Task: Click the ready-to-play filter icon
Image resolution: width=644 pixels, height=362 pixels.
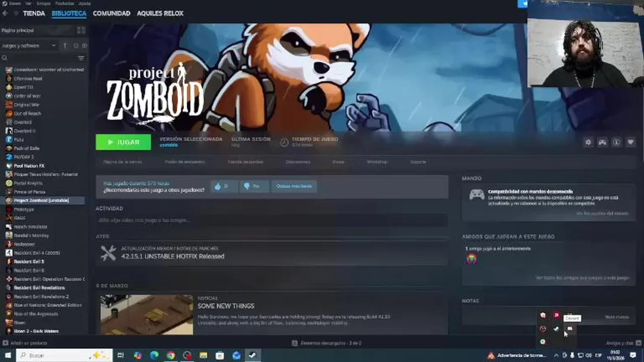Action: click(84, 46)
